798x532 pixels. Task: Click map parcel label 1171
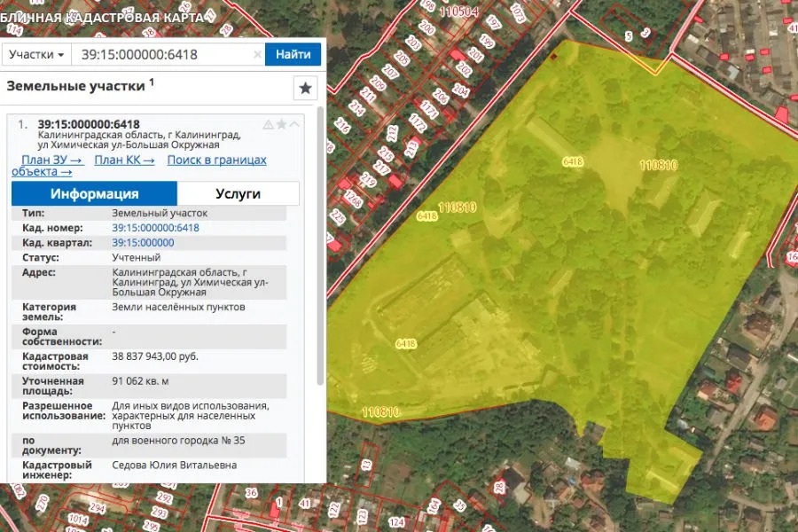[x=429, y=109]
